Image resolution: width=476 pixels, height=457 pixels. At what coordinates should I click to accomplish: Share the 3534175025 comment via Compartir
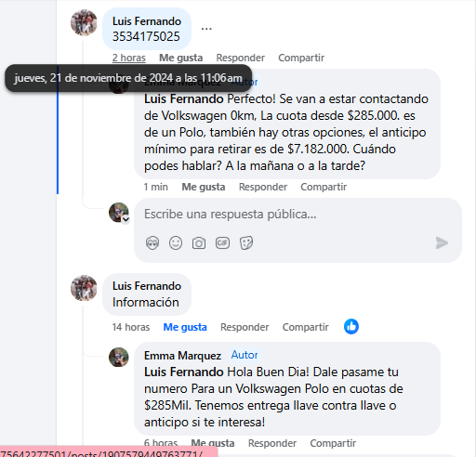[301, 58]
